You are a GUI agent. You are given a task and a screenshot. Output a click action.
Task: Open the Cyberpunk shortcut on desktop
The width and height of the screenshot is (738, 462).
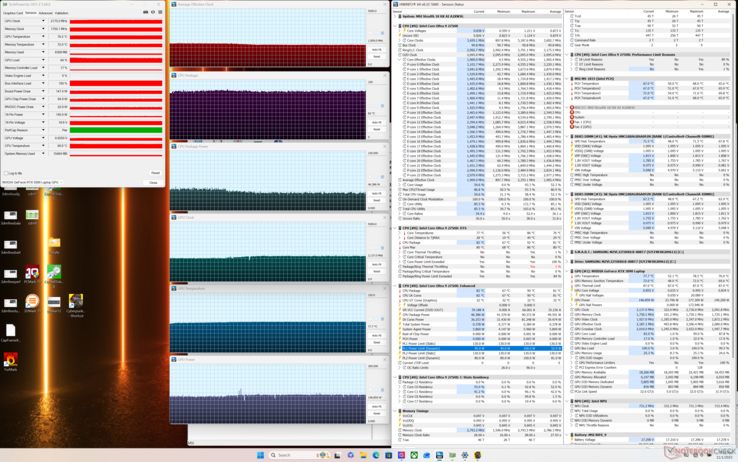coord(76,302)
